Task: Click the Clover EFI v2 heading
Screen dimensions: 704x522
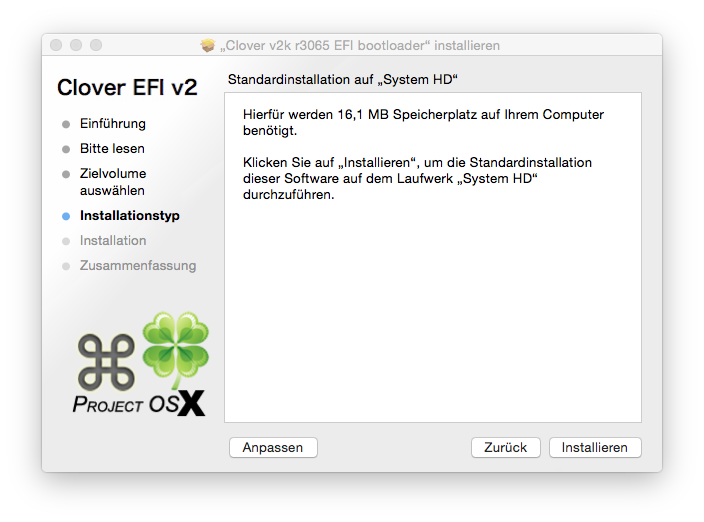Action: (x=127, y=87)
